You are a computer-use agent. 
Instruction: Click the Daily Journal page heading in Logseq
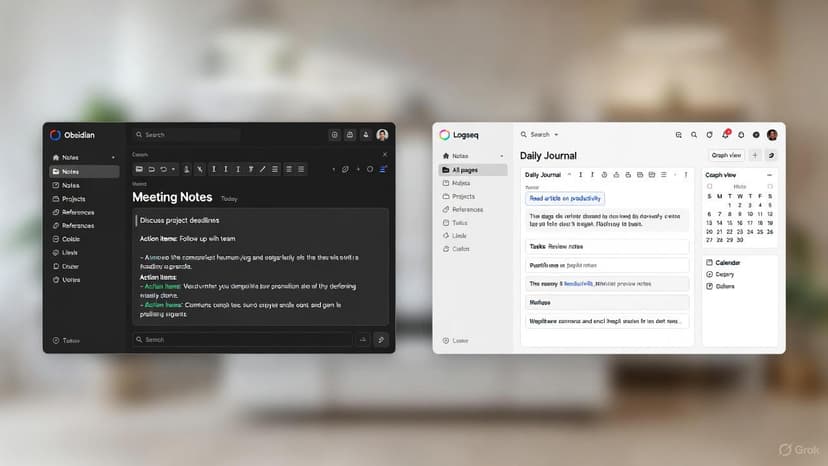[548, 156]
